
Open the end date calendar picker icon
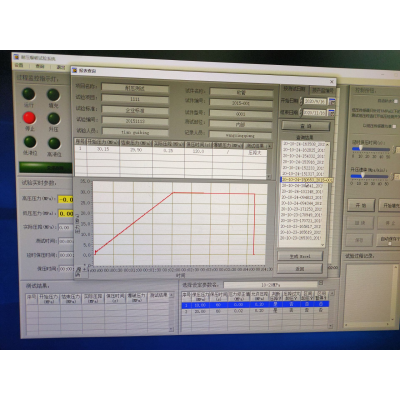(331, 113)
